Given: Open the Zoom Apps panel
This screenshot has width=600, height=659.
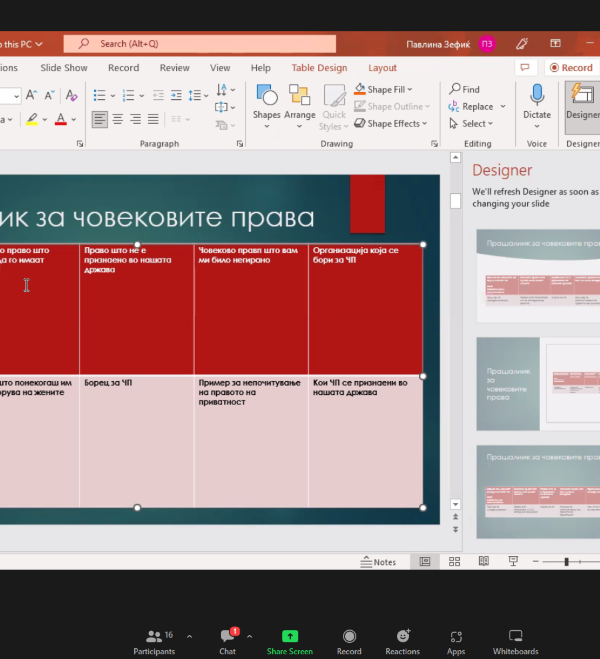Looking at the screenshot, I should [456, 641].
